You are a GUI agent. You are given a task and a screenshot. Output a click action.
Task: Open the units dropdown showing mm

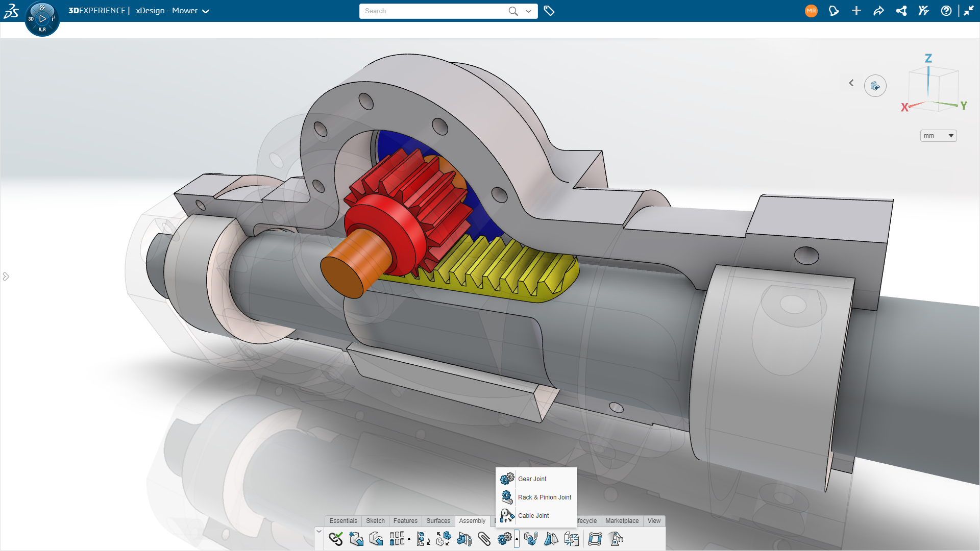(938, 135)
